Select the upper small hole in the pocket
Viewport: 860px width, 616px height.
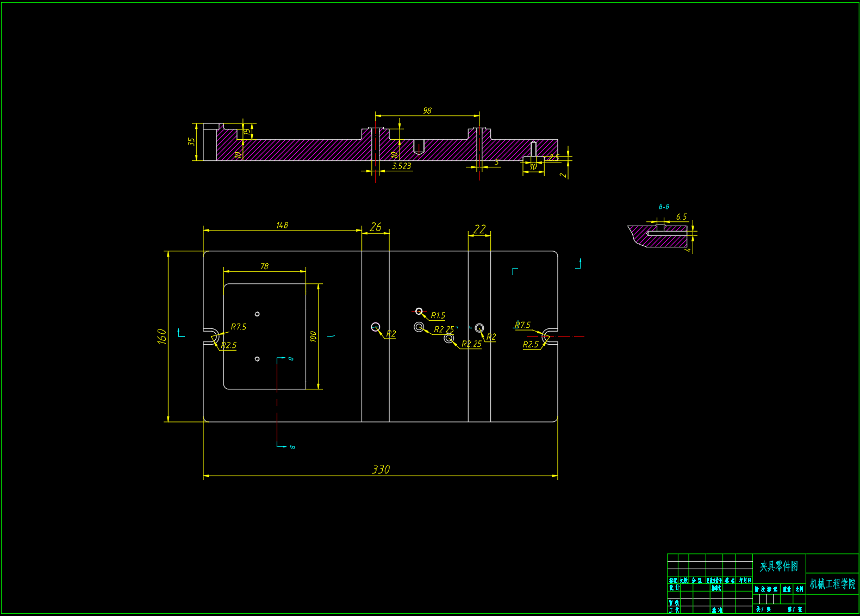257,314
